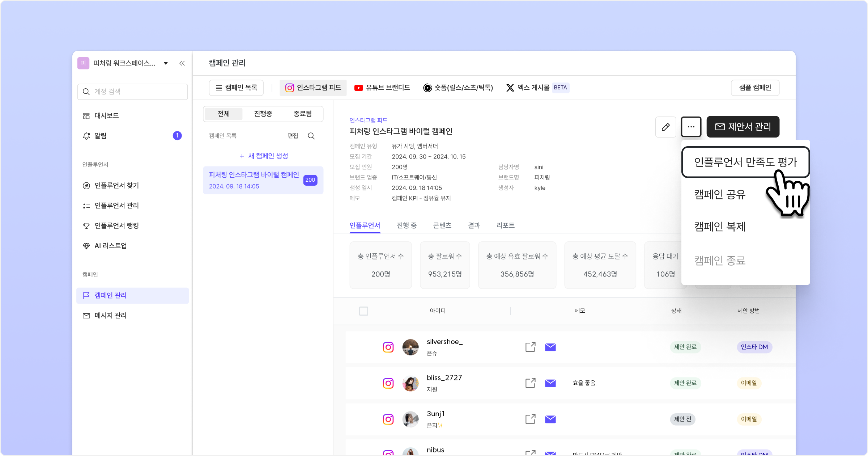Toggle the select-all checkbox in table header
Viewport: 868px width, 456px height.
(363, 311)
